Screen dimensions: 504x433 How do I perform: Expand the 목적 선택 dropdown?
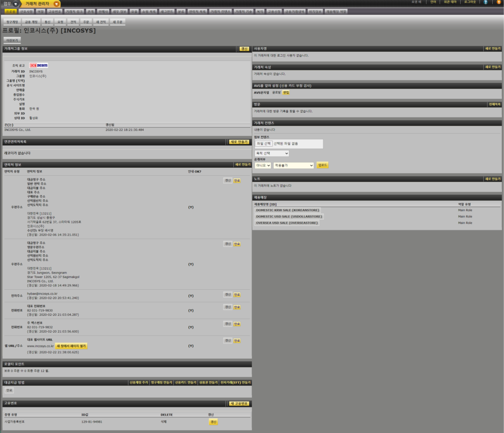click(x=272, y=154)
